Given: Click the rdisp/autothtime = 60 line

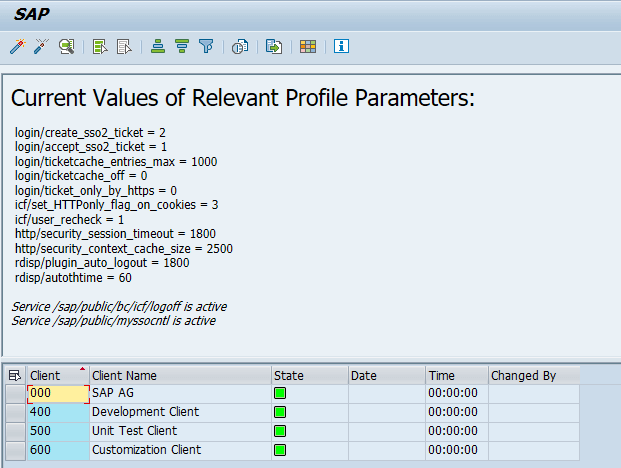Looking at the screenshot, I should (x=73, y=278).
